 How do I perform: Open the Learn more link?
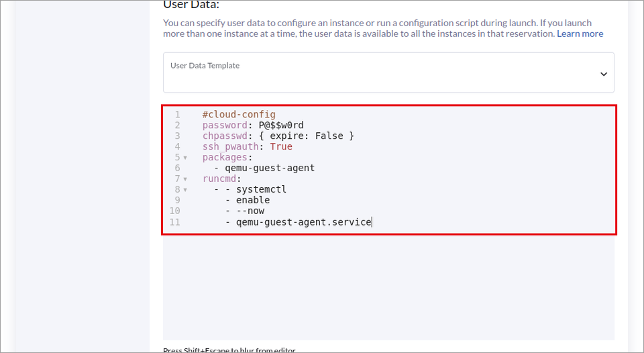[x=580, y=34]
